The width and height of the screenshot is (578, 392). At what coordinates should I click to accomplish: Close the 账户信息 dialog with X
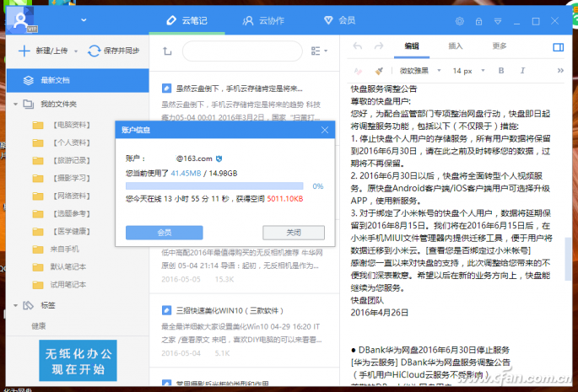point(324,130)
